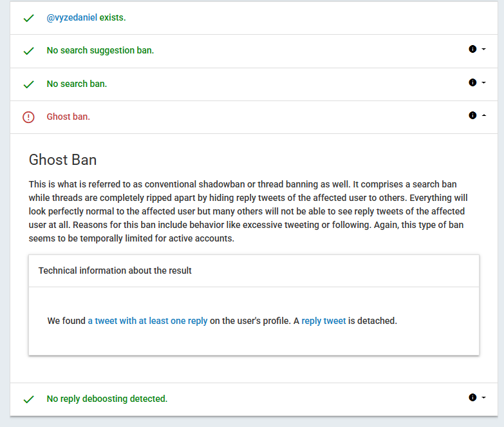
Task: Open 'a tweet with at least one reply' link
Action: point(147,321)
